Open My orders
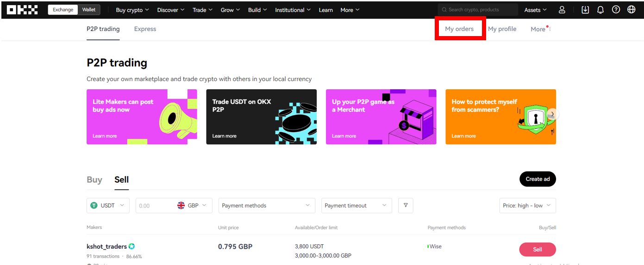This screenshot has height=265, width=644. pos(459,29)
